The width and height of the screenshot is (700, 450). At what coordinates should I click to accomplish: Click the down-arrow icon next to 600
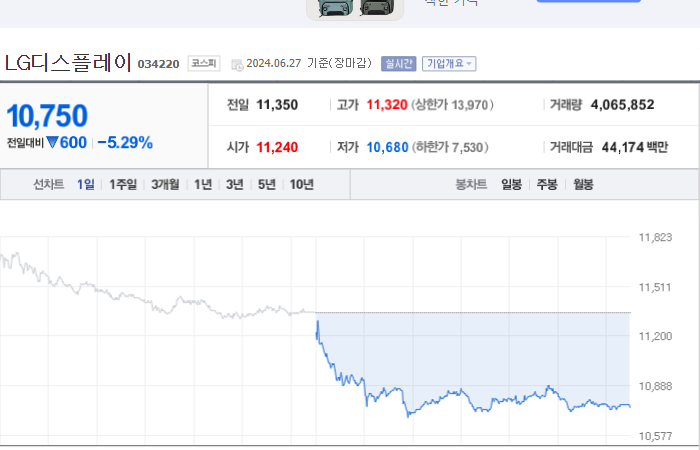point(52,143)
